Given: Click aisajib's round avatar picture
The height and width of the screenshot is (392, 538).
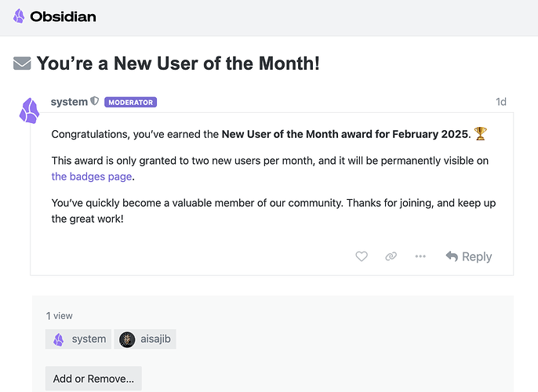Looking at the screenshot, I should tap(127, 339).
